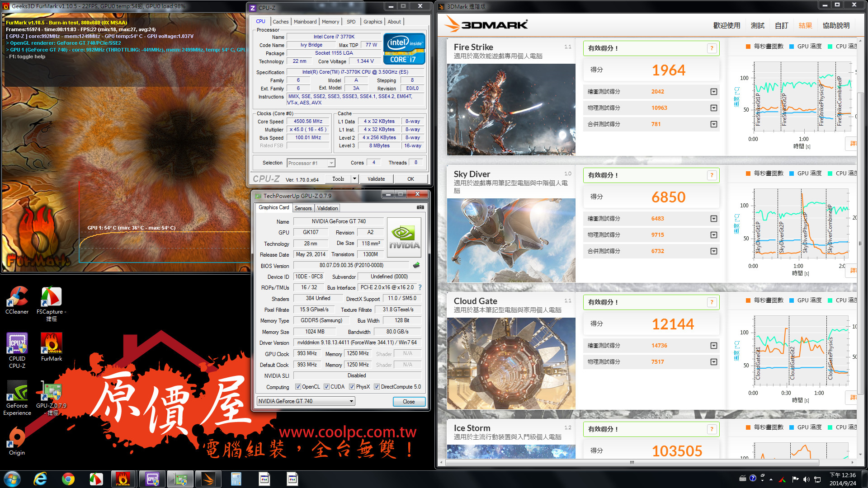Image resolution: width=868 pixels, height=488 pixels.
Task: Toggle PhysX checkbox in GPU-Z
Action: pos(352,387)
